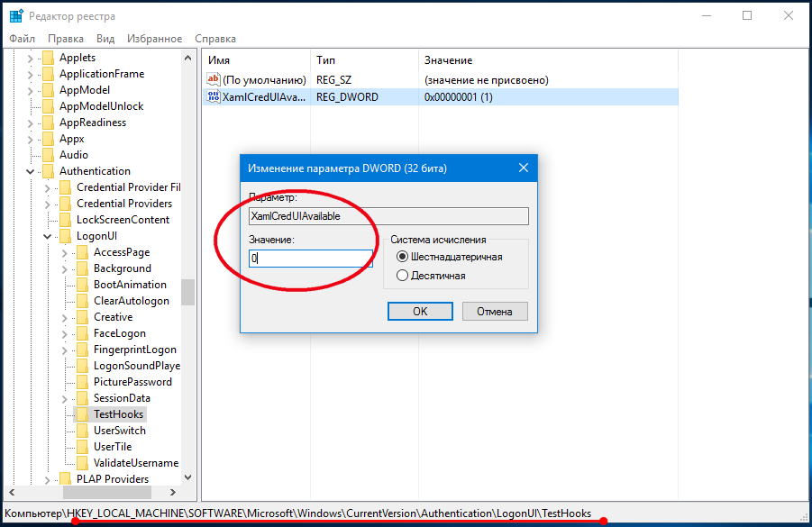Viewport: 812px width, 527px height.
Task: Select the Credential Provider Fil tree item
Action: (129, 187)
